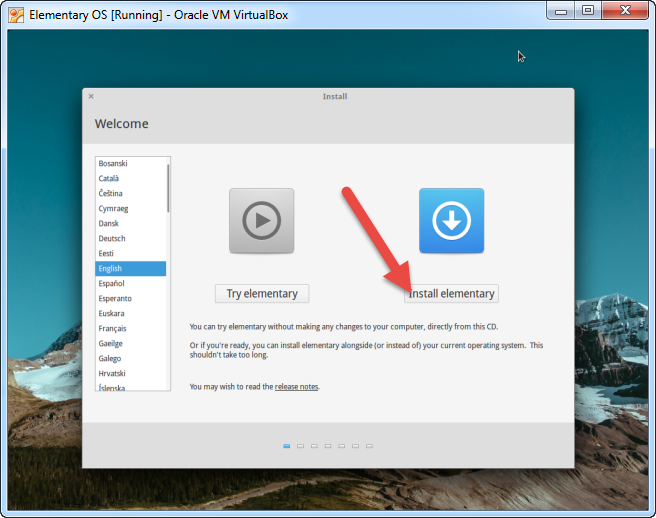Select Galego in the language list

(x=131, y=359)
